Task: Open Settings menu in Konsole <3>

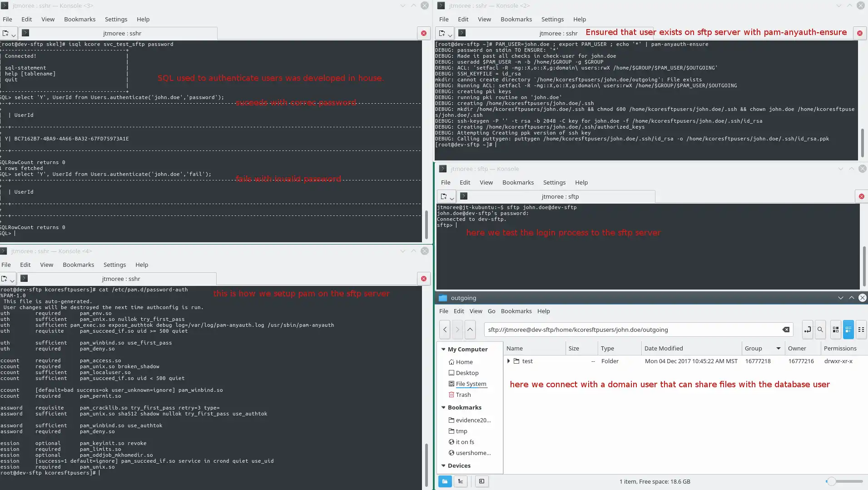Action: (116, 19)
